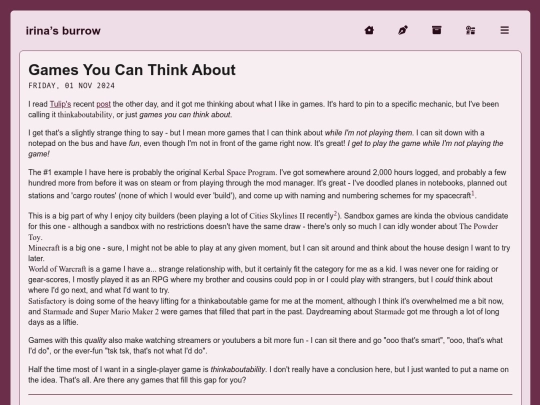Open the categories shapes list icon
540x405 pixels.
coord(470,30)
